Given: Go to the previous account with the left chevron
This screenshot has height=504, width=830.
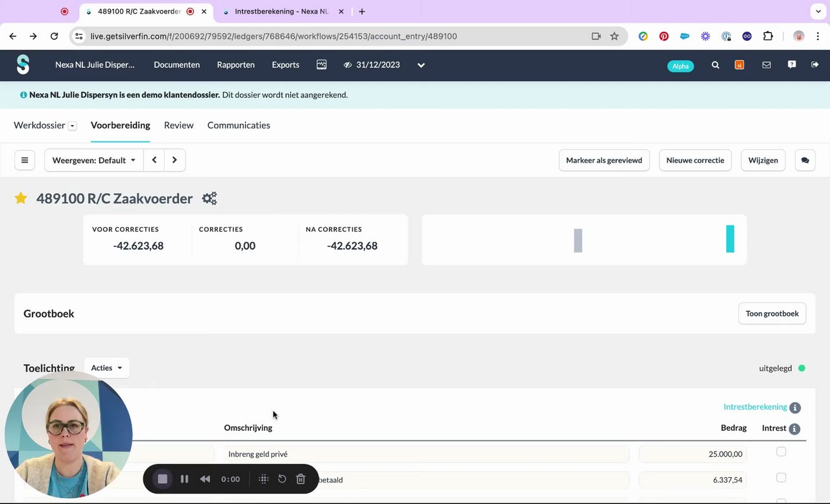Looking at the screenshot, I should pos(154,160).
